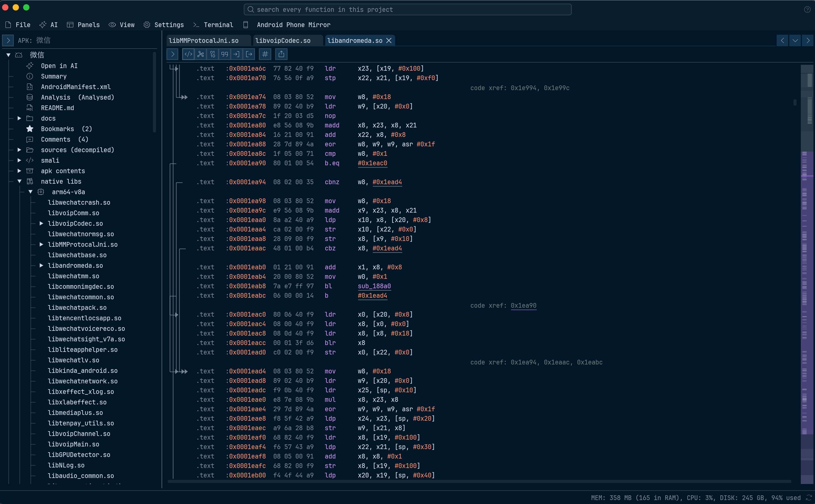Switch to binary hex view icon
This screenshot has width=815, height=504.
pyautogui.click(x=213, y=54)
